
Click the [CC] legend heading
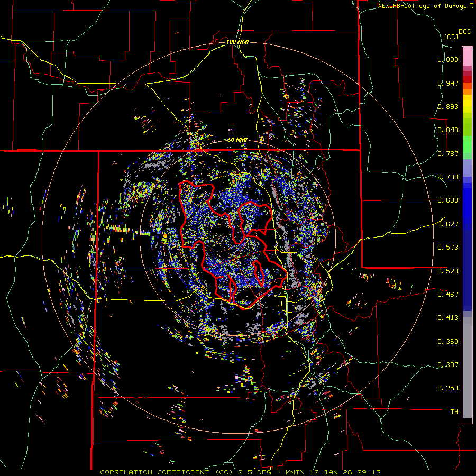pos(451,36)
